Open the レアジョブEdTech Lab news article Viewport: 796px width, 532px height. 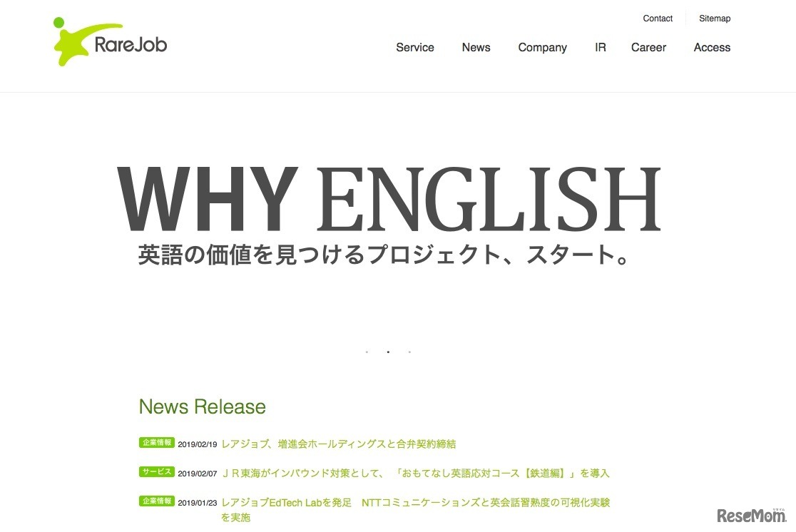point(415,510)
